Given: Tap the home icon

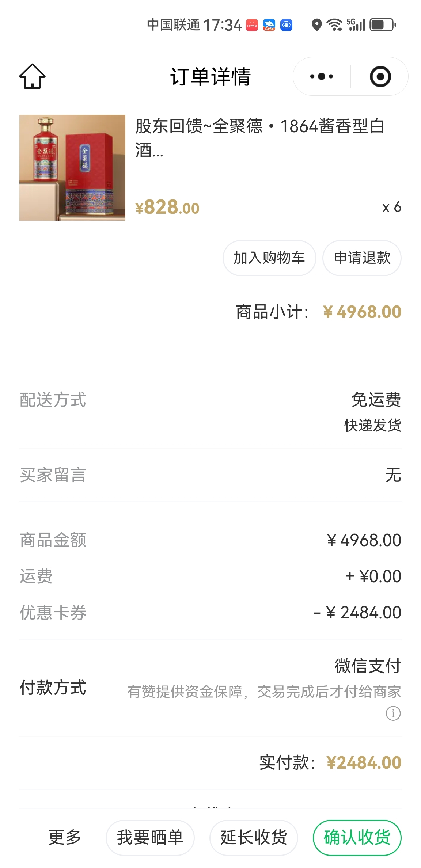Looking at the screenshot, I should click(x=32, y=76).
